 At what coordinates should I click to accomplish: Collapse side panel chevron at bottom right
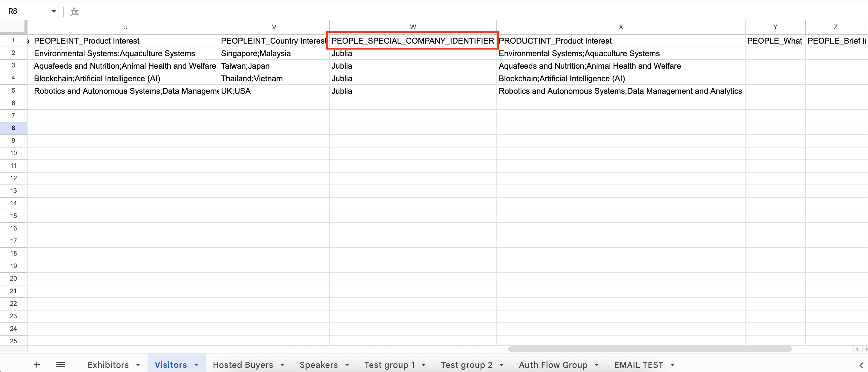click(x=861, y=365)
